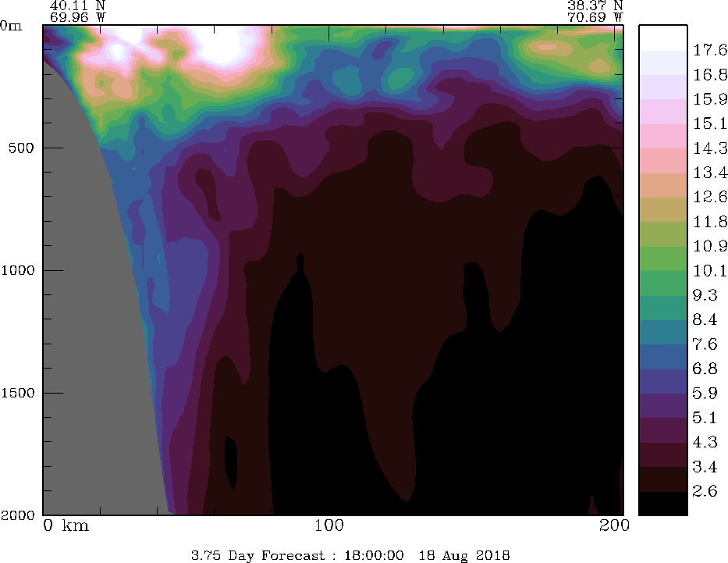Select the colorbar band between 14.3 and 13.4
Viewport: 728px width, 563px height.
pos(663,161)
